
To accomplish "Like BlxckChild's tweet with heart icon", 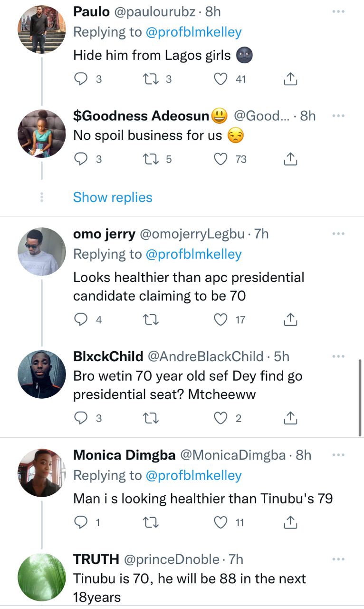I will point(220,418).
